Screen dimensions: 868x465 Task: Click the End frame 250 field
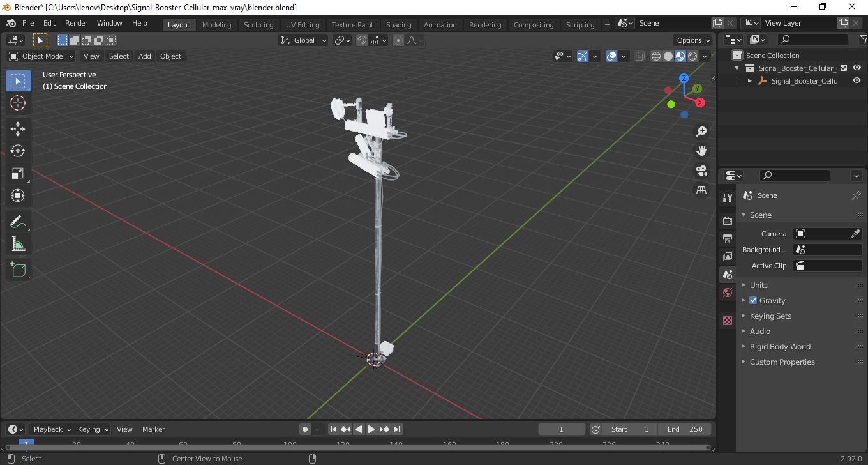tap(684, 429)
